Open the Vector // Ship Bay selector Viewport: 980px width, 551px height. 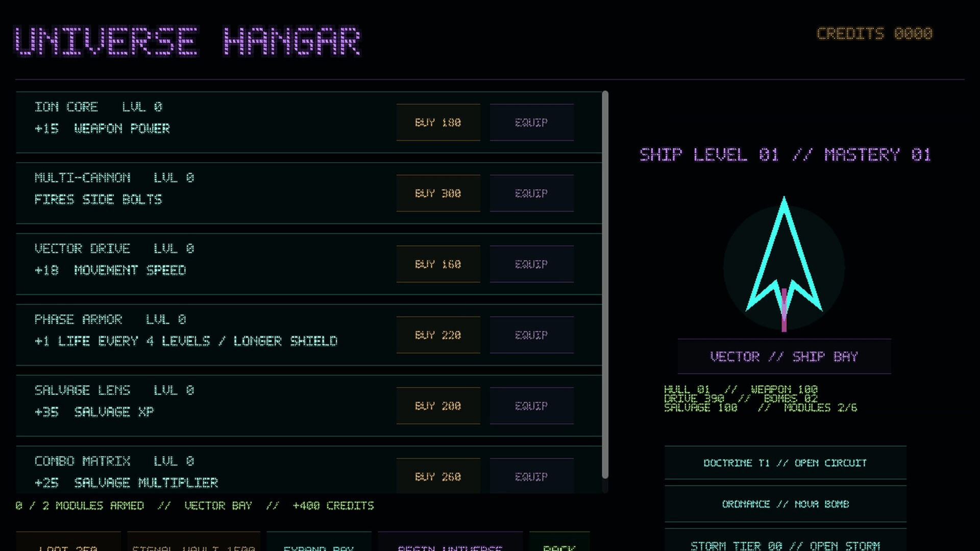pyautogui.click(x=784, y=357)
